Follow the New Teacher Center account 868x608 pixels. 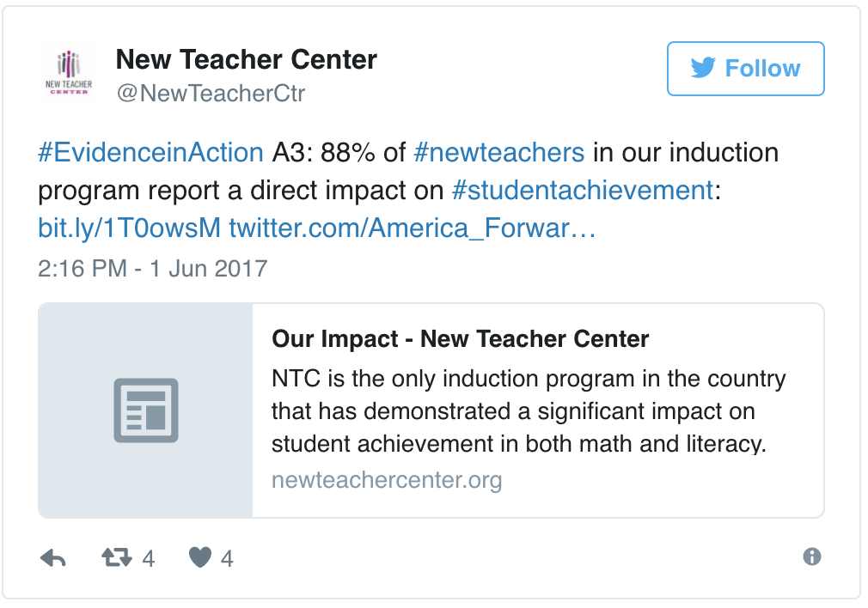click(x=746, y=69)
